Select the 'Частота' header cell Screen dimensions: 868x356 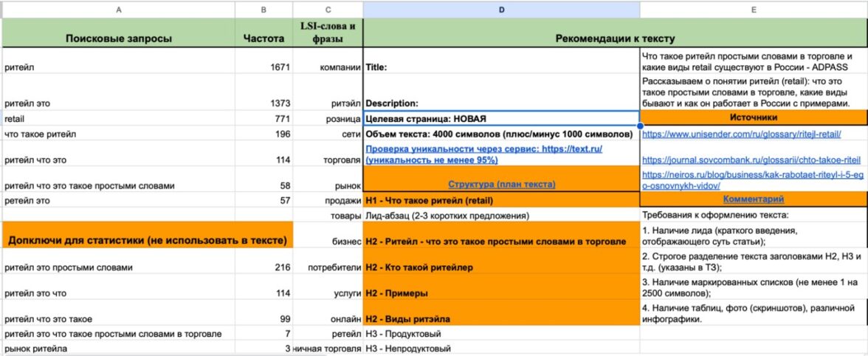coord(264,33)
